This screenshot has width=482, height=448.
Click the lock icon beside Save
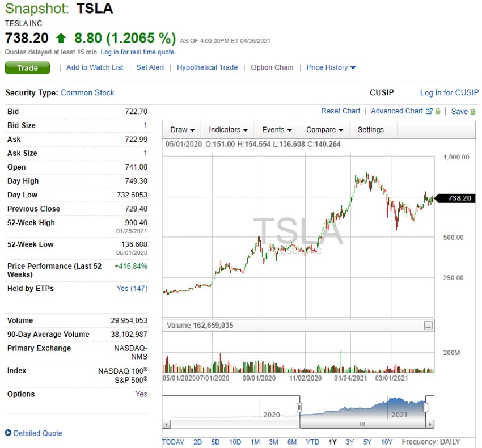coord(473,112)
